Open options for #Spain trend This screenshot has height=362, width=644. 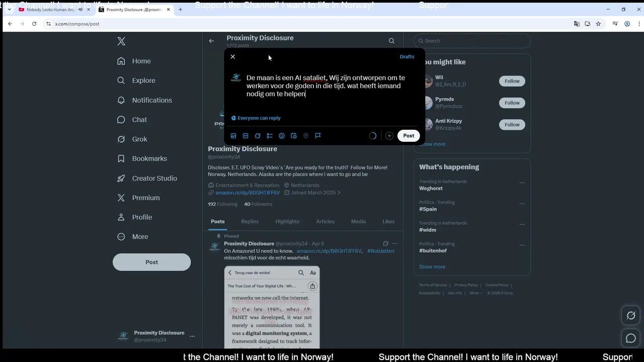point(522,204)
